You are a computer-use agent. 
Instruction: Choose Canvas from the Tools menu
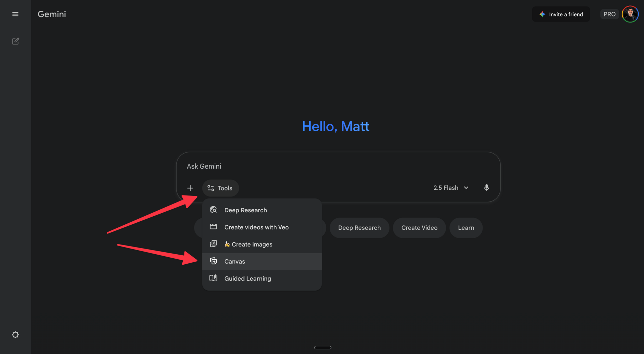pos(262,262)
